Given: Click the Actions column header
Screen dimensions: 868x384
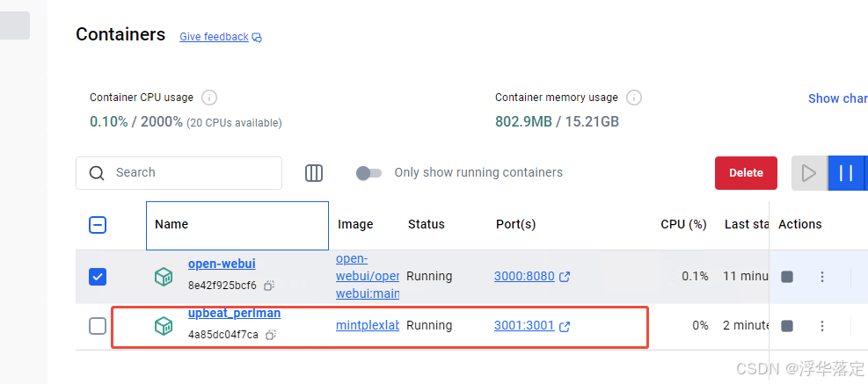Looking at the screenshot, I should click(x=800, y=224).
